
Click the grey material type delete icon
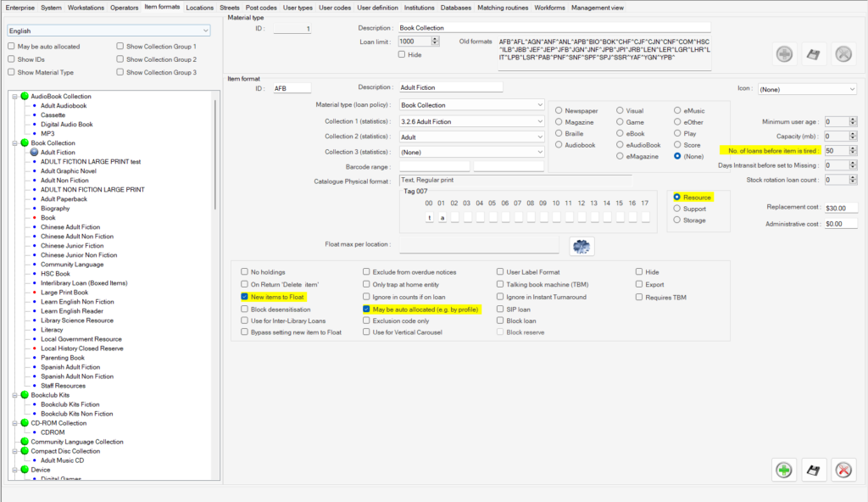coord(842,54)
